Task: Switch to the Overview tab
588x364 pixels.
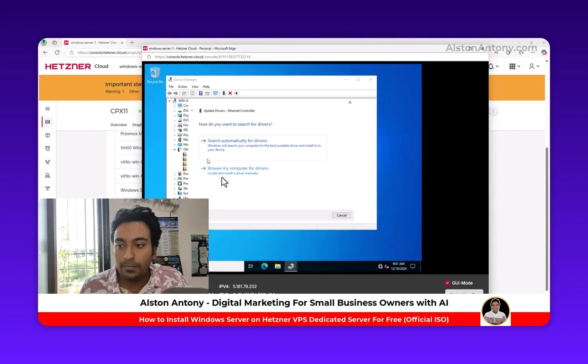Action: tap(118, 125)
